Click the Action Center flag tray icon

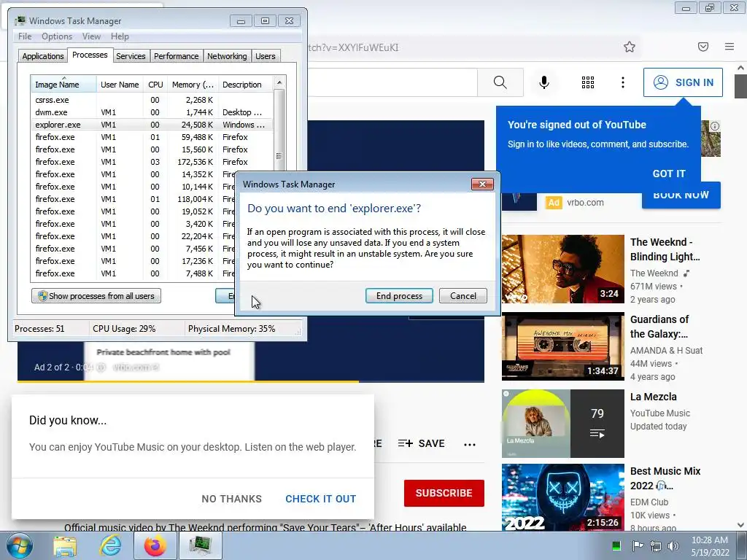point(638,545)
